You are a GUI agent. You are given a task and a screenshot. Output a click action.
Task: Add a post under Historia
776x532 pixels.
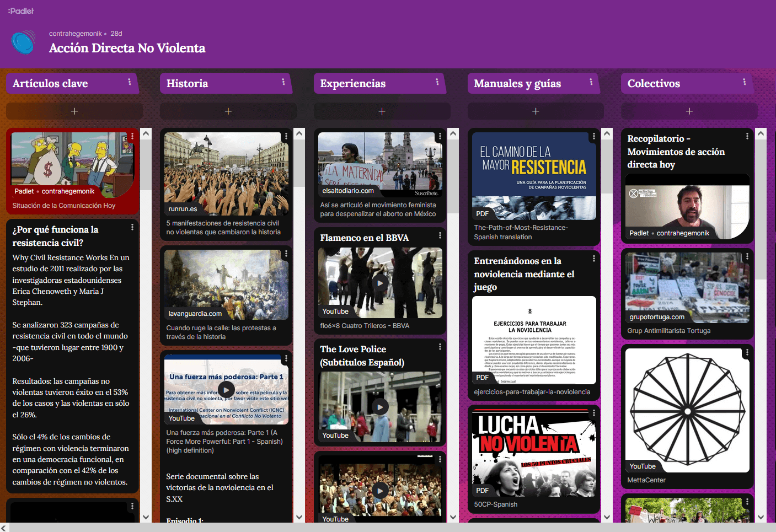tap(228, 111)
